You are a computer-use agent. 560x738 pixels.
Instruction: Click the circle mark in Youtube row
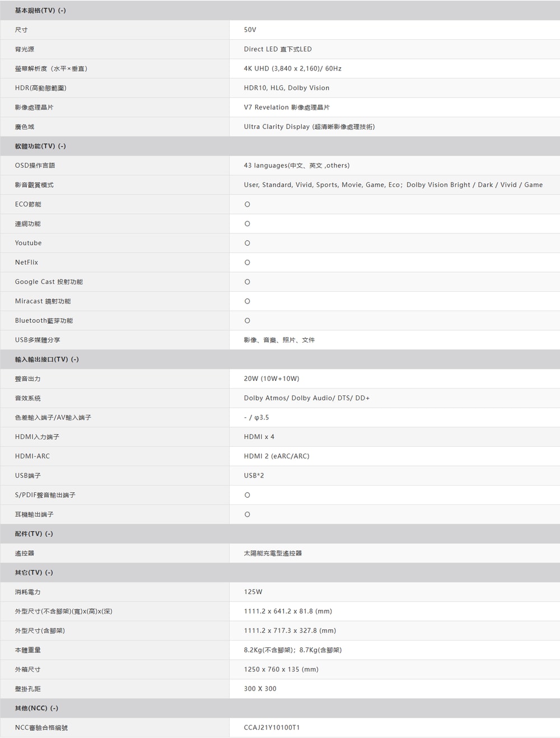click(248, 243)
